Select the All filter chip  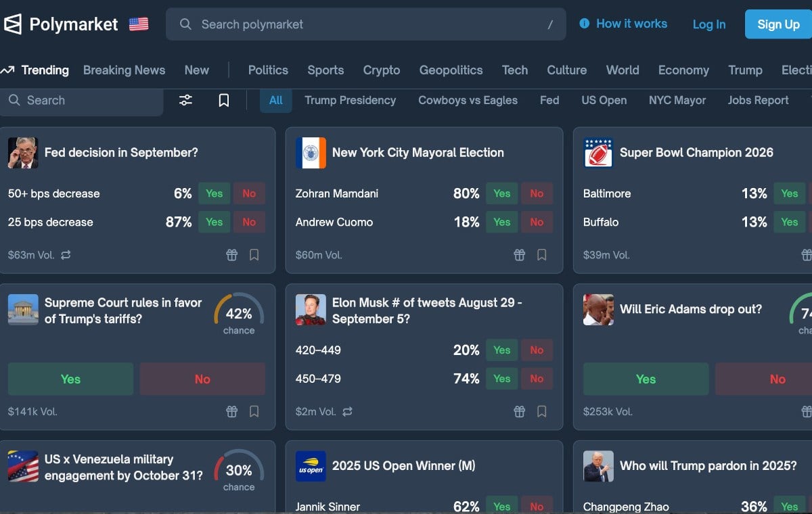tap(276, 100)
